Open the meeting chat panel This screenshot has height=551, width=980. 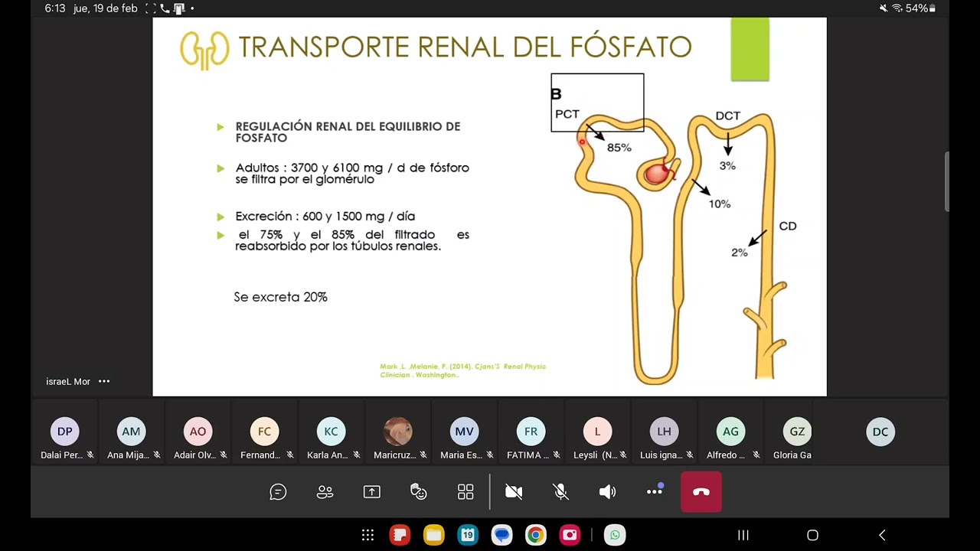[278, 492]
